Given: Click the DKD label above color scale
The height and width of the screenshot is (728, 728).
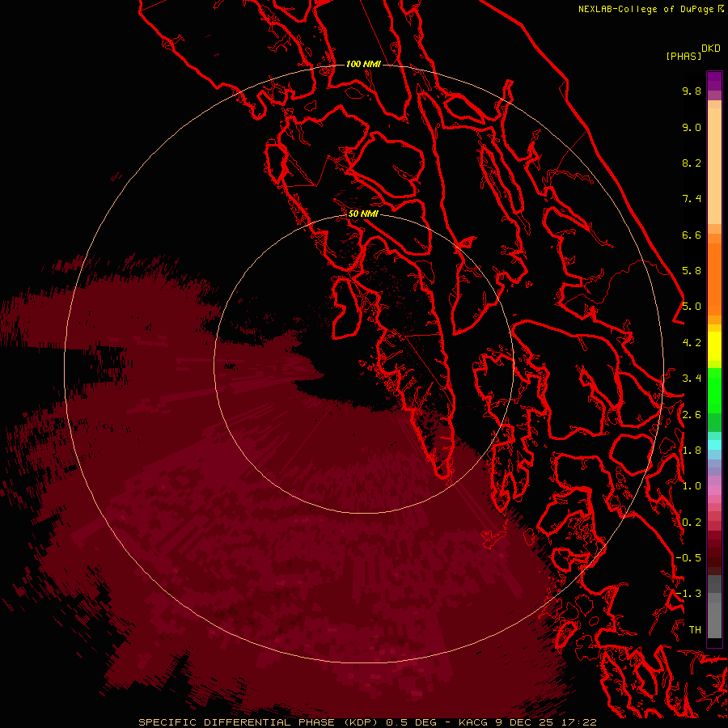Looking at the screenshot, I should (x=711, y=49).
